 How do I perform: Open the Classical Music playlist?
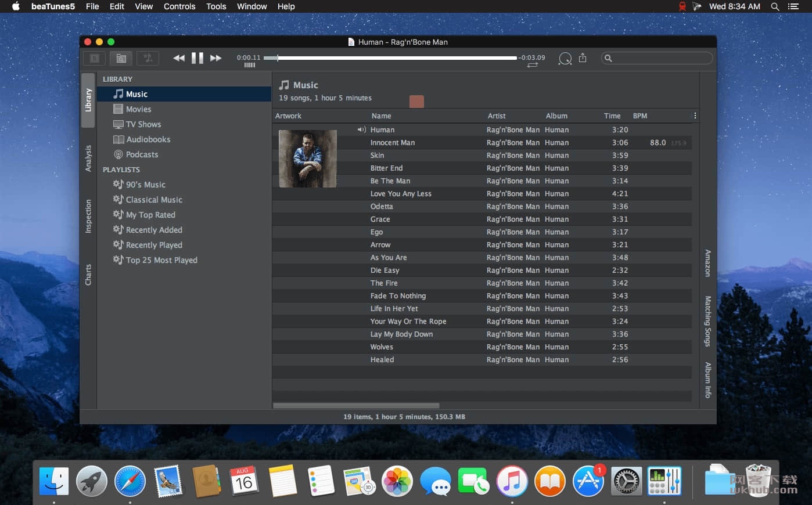click(x=184, y=200)
